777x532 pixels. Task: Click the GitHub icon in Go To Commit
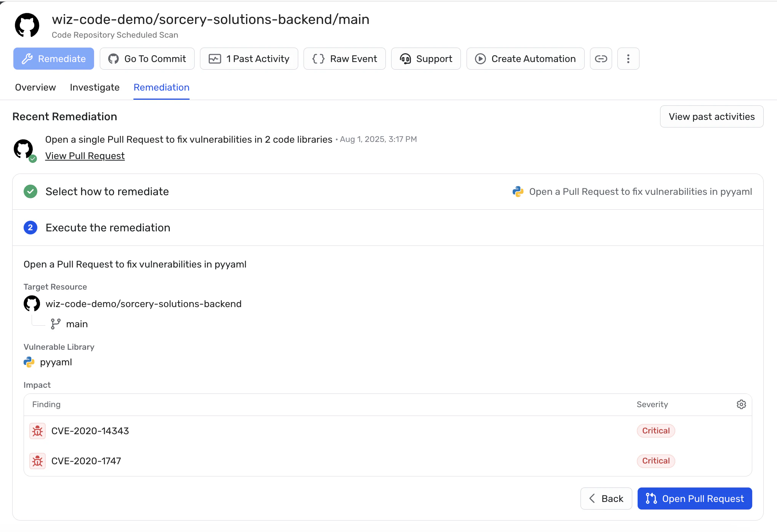[114, 59]
